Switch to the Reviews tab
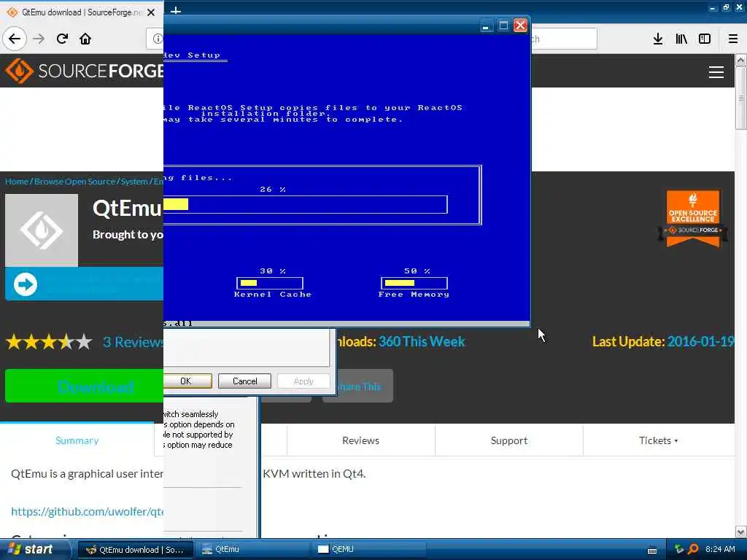The height and width of the screenshot is (560, 747). pyautogui.click(x=360, y=440)
